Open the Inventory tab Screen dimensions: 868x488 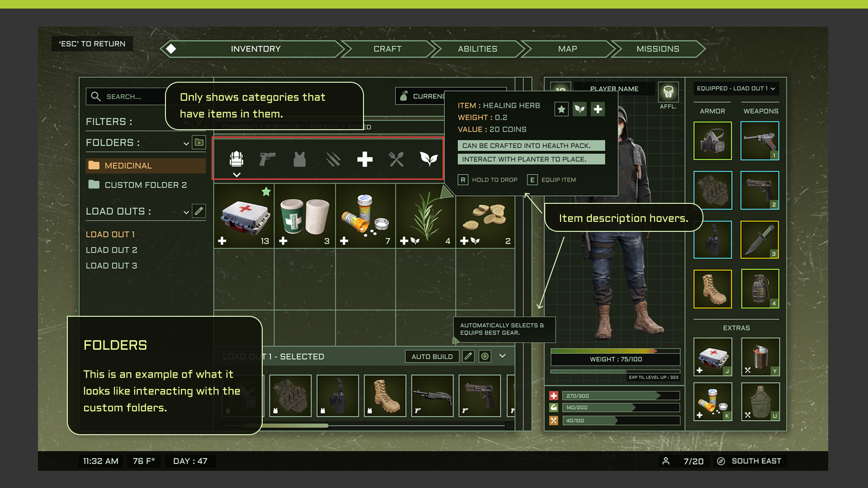coord(255,49)
